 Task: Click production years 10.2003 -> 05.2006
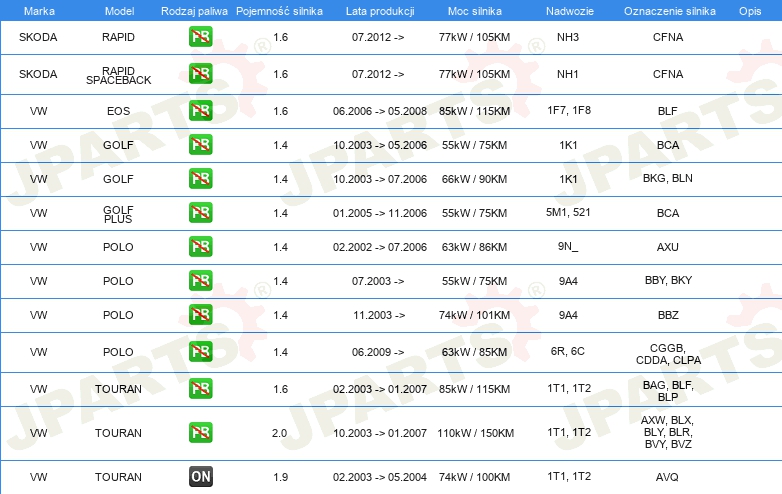pos(380,145)
